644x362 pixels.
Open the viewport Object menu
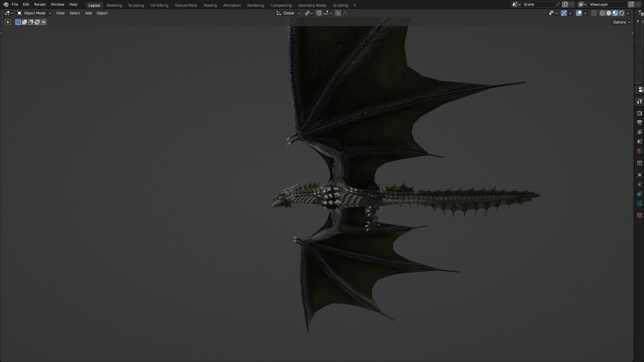coord(102,13)
